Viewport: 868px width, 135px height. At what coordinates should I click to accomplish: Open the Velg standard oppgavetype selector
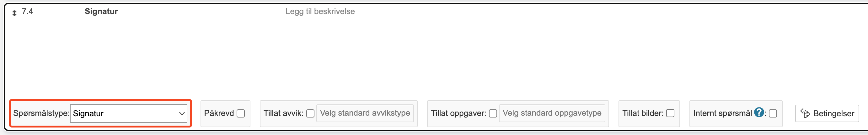click(x=552, y=113)
